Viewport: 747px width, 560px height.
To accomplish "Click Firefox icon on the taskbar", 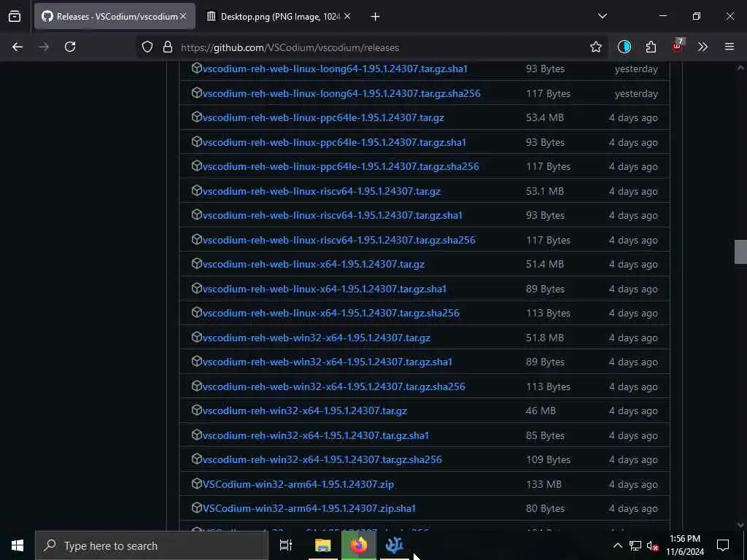I will pyautogui.click(x=359, y=545).
